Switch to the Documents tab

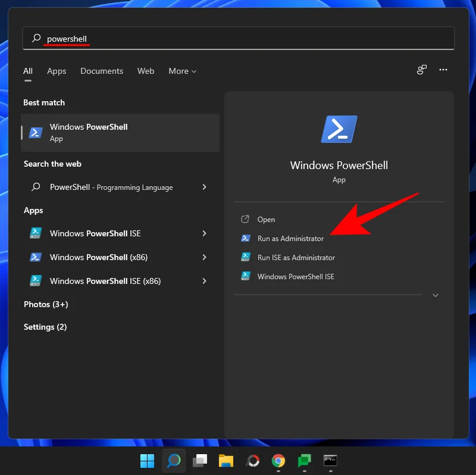point(102,71)
